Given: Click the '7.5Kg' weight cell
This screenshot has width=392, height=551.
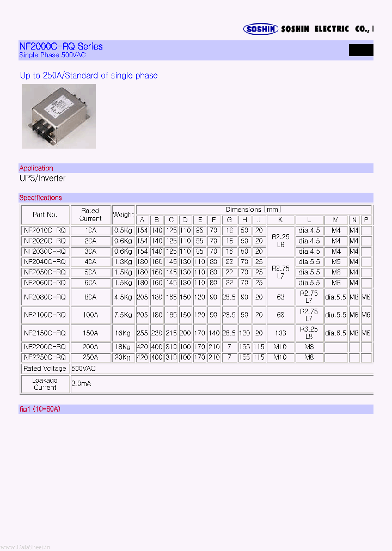Looking at the screenshot, I should point(123,315).
